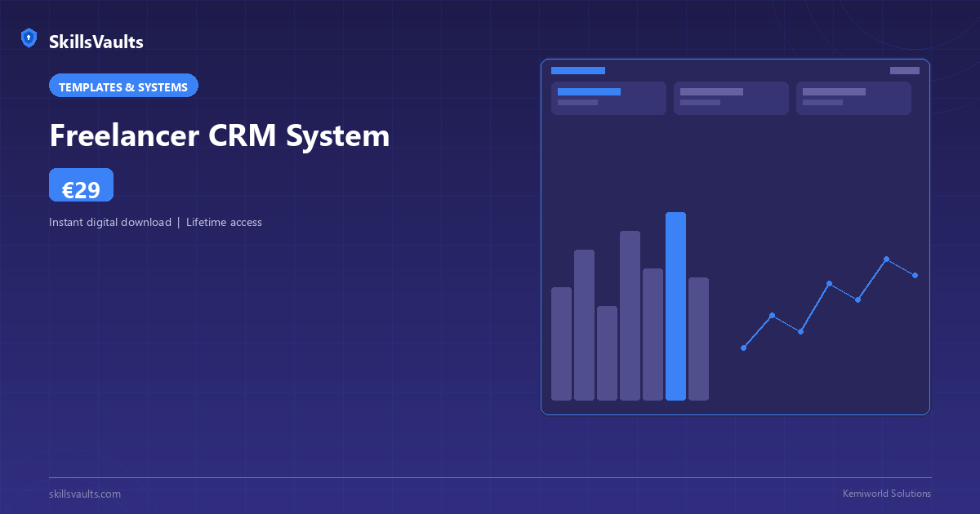The image size is (980, 514).
Task: Select the TEMPLATES & SYSTEMS category badge
Action: 123,86
